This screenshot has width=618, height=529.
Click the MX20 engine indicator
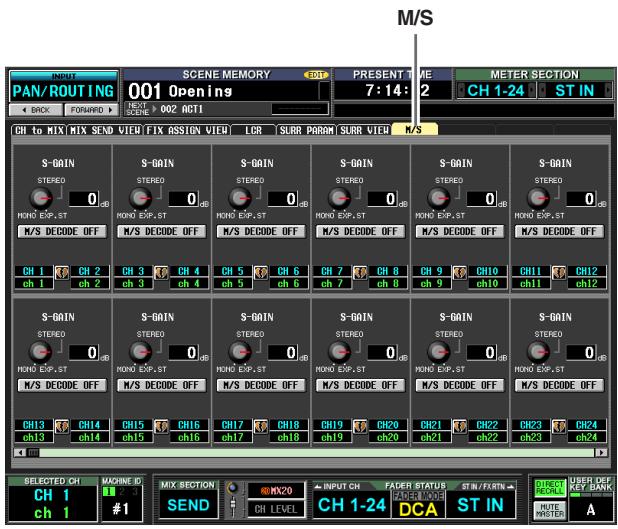click(x=276, y=491)
